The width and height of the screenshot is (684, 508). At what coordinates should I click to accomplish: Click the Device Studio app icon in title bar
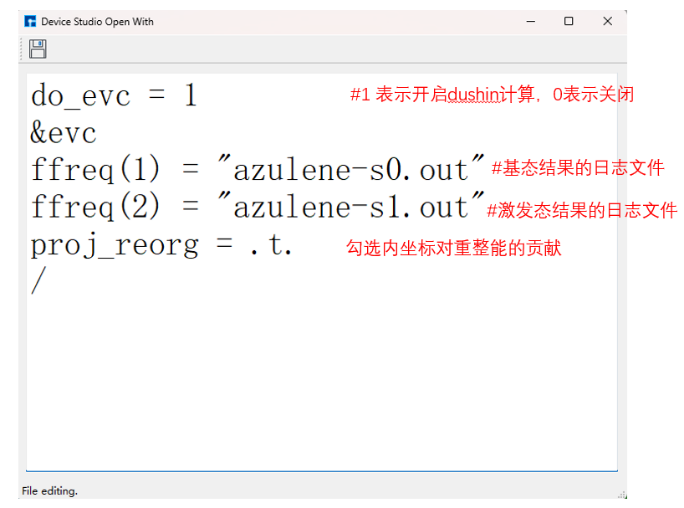tap(30, 21)
